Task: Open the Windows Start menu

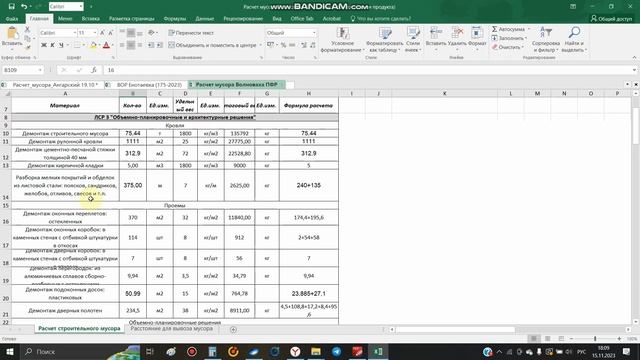Action: pyautogui.click(x=9, y=351)
